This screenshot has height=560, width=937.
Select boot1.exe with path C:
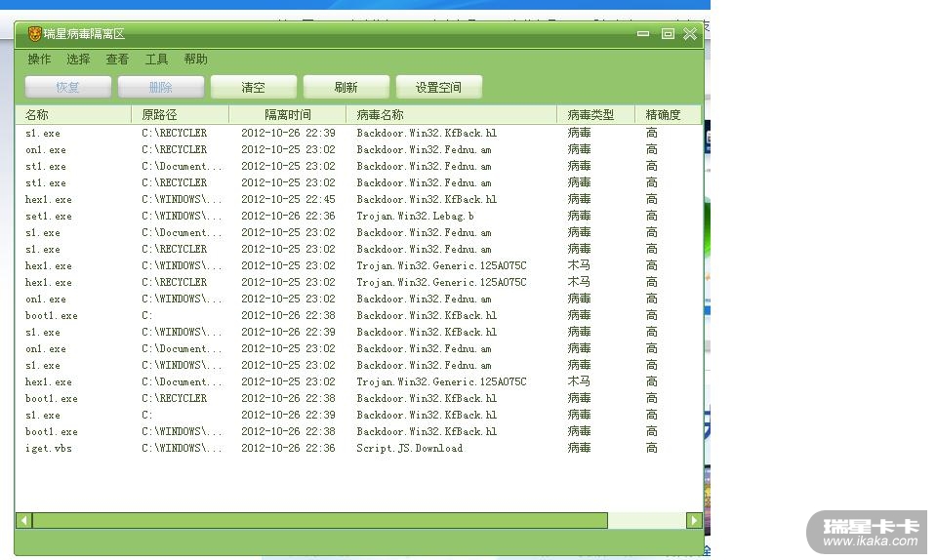[x=358, y=316]
